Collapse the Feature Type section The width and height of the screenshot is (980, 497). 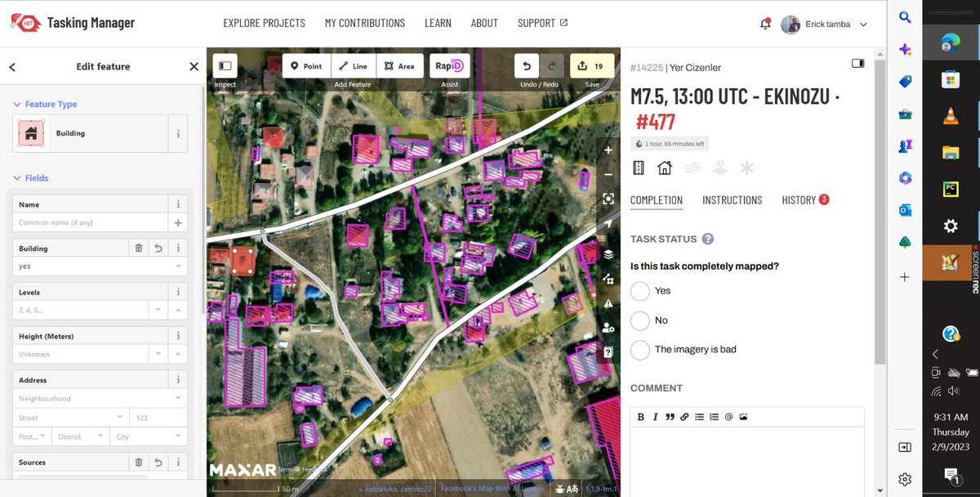point(18,105)
